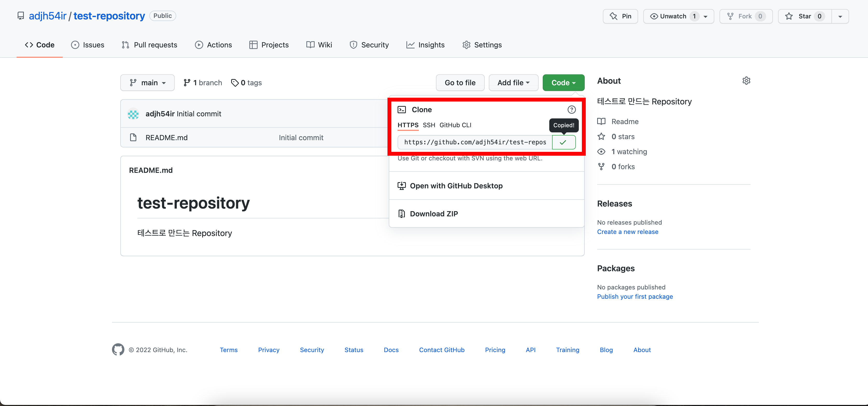Click the About section gear icon
868x406 pixels.
pyautogui.click(x=746, y=81)
